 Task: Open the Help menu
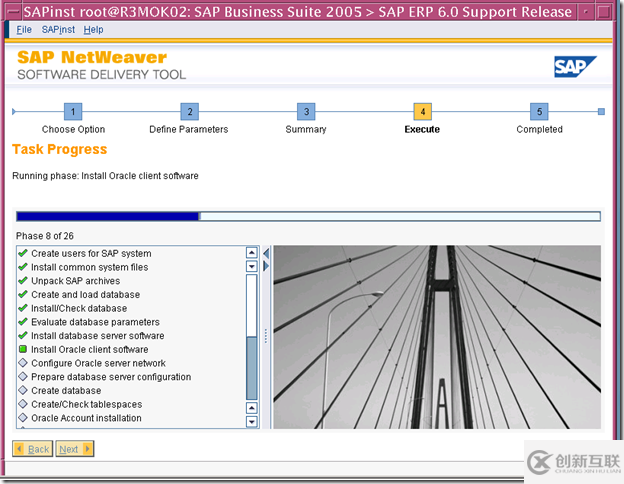(x=93, y=29)
